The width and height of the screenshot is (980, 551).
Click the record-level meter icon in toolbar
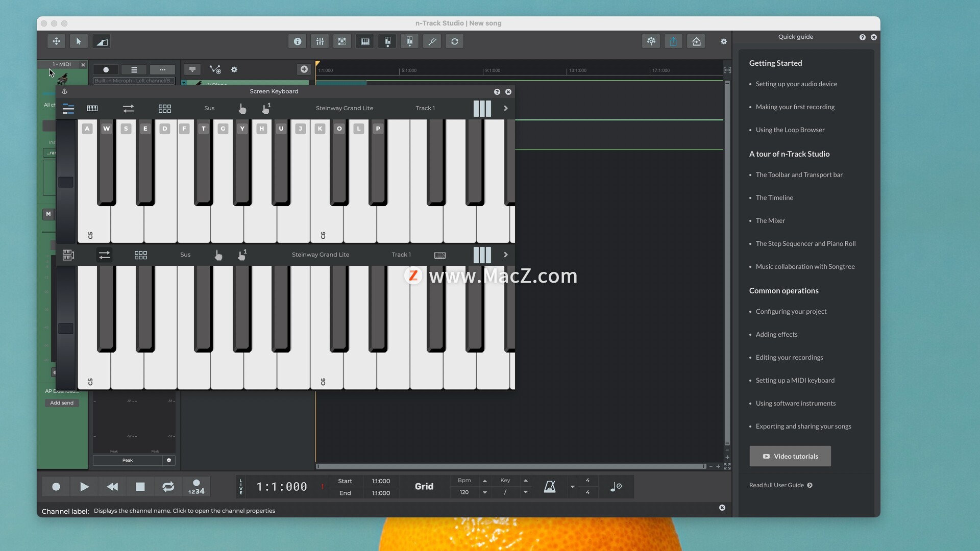387,41
